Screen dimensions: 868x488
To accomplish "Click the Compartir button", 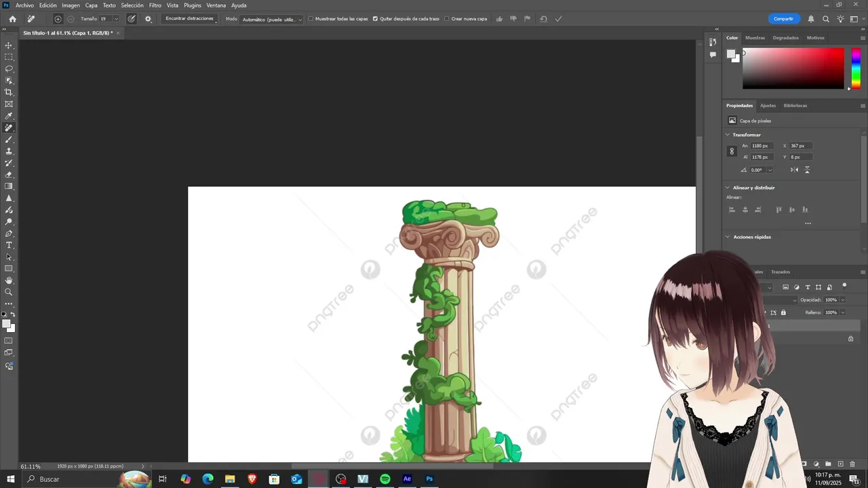I will 783,19.
